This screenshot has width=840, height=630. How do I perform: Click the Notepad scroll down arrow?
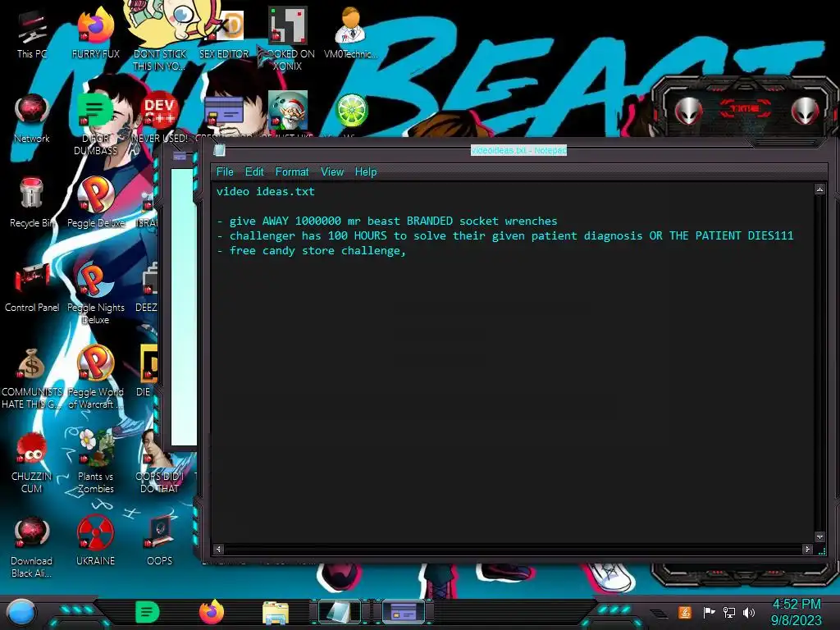click(819, 536)
